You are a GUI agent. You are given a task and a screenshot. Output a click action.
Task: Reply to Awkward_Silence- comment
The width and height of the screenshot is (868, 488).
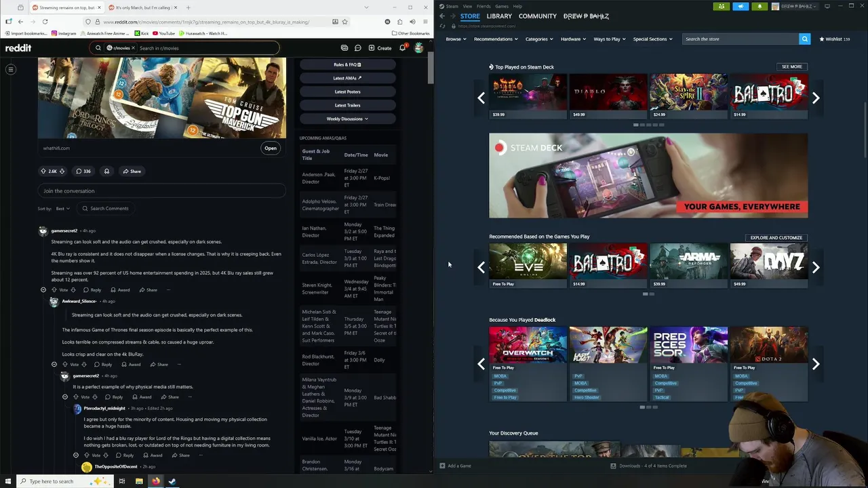point(103,365)
